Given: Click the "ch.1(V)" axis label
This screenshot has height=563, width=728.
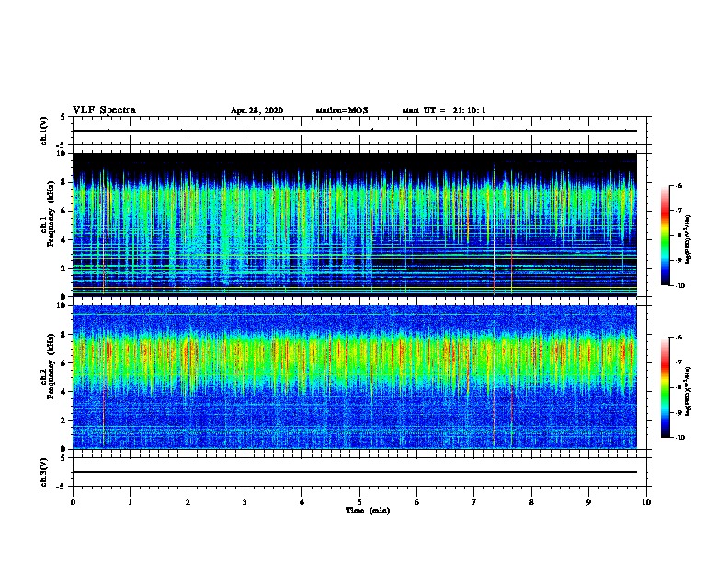Looking at the screenshot, I should click(x=44, y=131).
